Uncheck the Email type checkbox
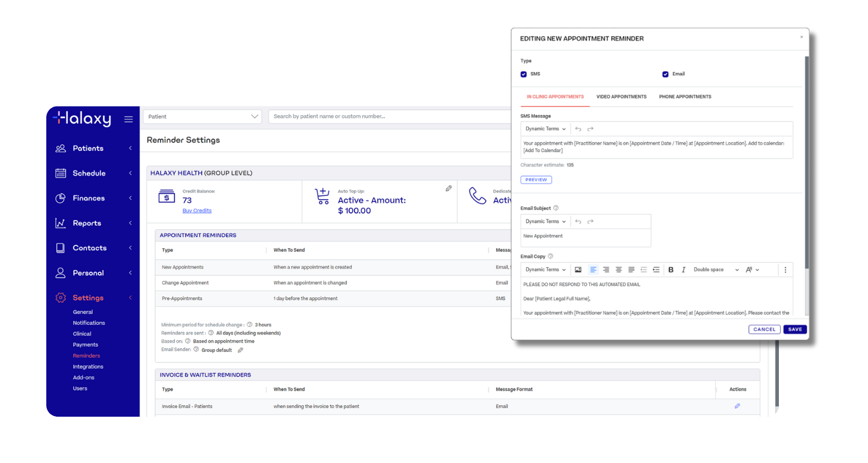Screen dimensions: 868x463 [665, 74]
